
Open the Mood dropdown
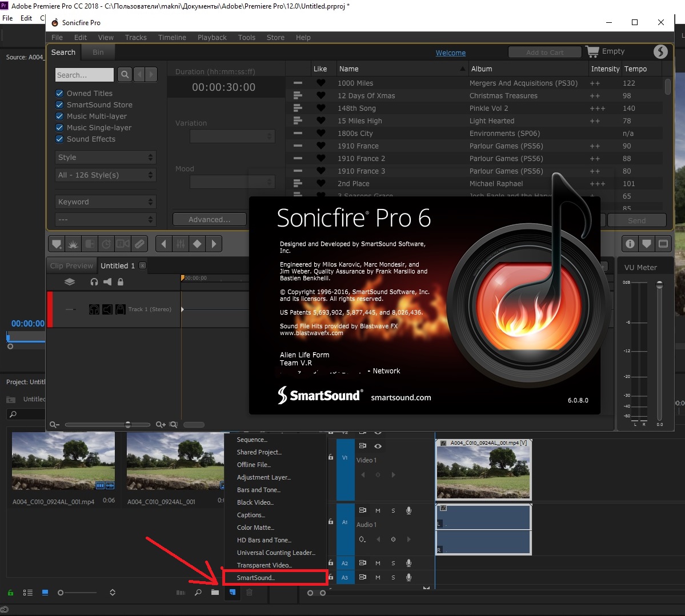point(232,182)
